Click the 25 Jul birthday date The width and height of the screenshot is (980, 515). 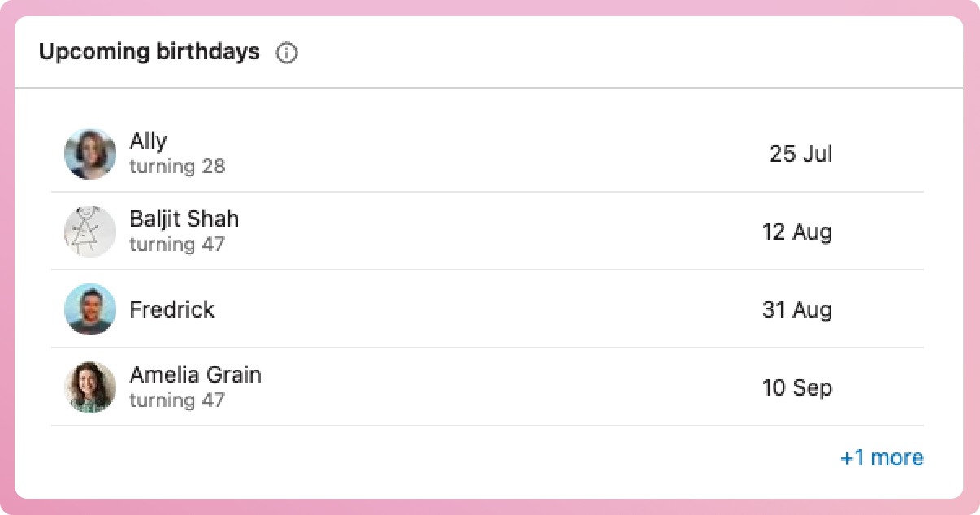[800, 154]
